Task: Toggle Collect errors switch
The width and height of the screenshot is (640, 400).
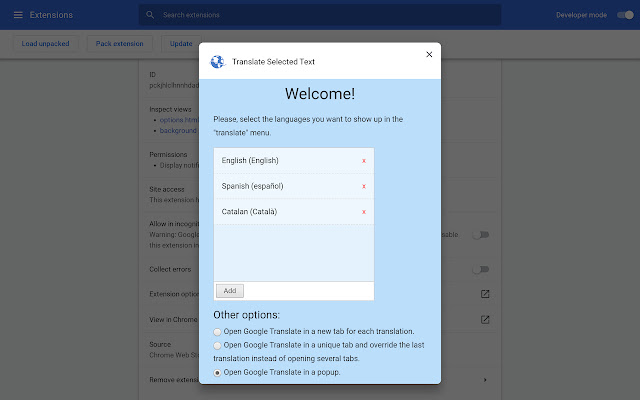Action: click(481, 269)
